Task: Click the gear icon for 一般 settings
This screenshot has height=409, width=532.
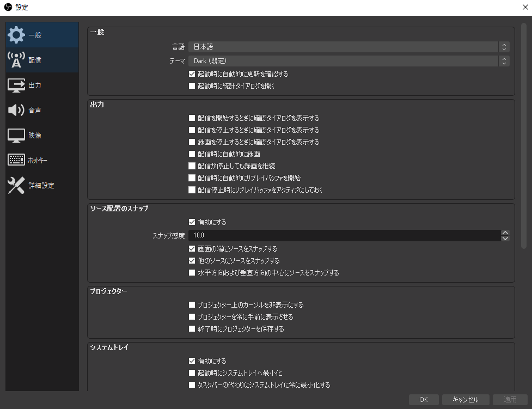Action: [16, 35]
